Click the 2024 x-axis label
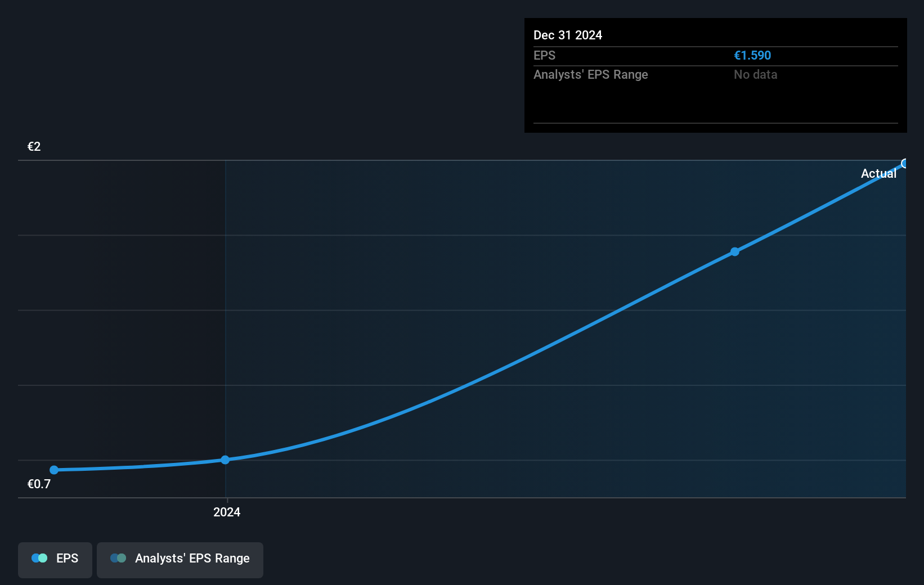The height and width of the screenshot is (585, 924). tap(227, 512)
